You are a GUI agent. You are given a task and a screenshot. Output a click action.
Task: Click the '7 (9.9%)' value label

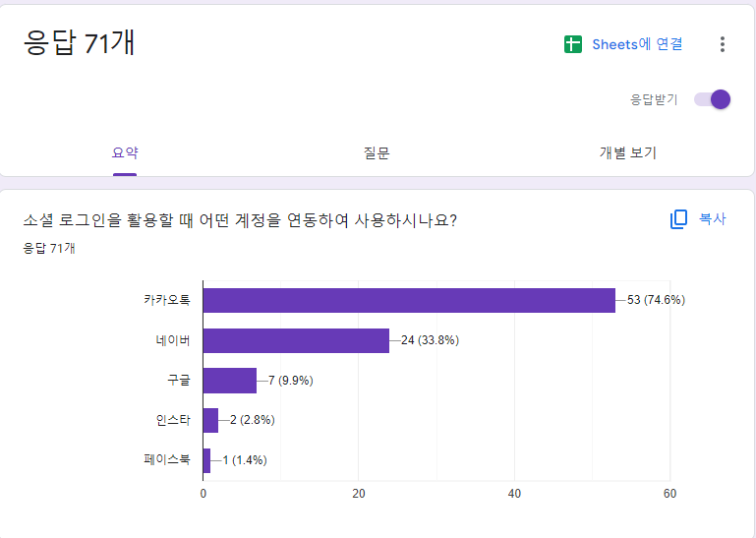tap(291, 381)
